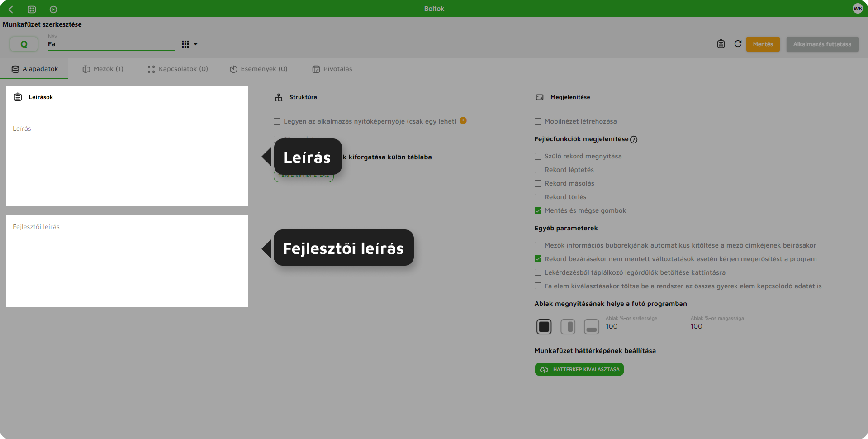Uncheck Mentés és mégse gombok checkbox
Screen dimensions: 868x439
538,210
